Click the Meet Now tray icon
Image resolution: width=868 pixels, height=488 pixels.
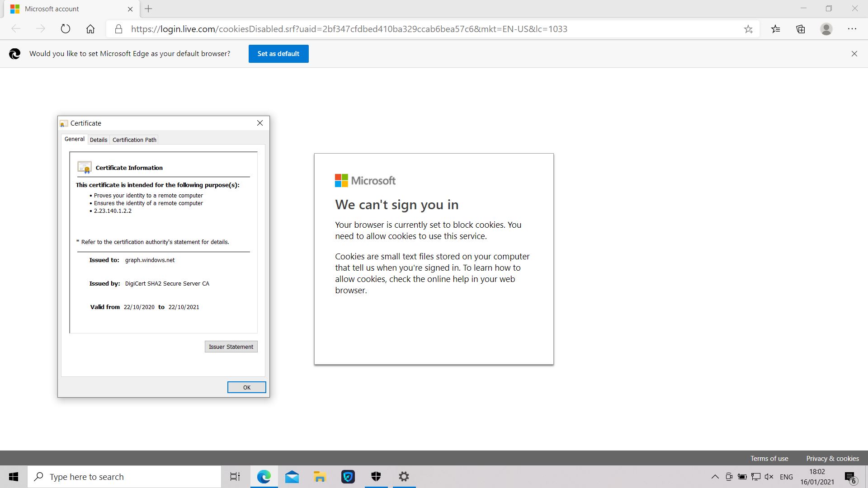(729, 477)
